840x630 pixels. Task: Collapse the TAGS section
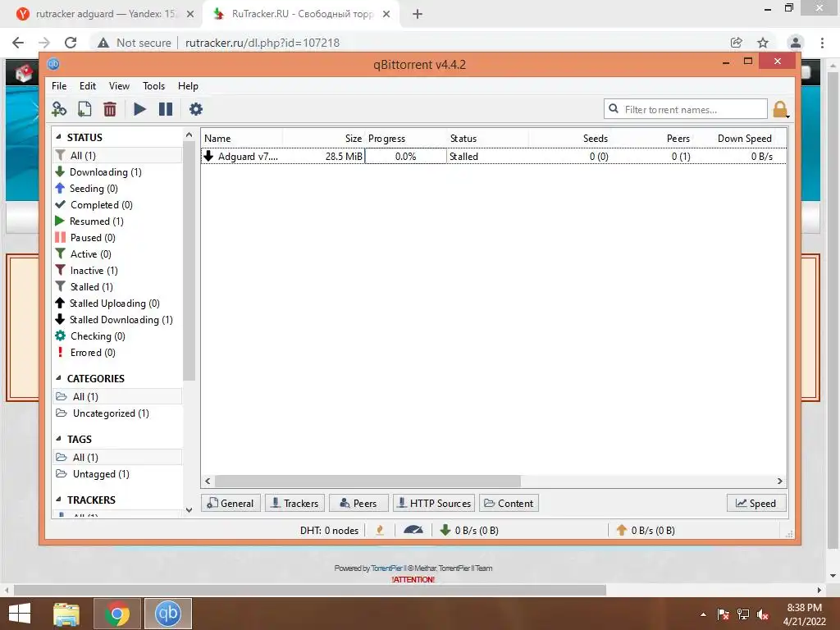point(58,439)
